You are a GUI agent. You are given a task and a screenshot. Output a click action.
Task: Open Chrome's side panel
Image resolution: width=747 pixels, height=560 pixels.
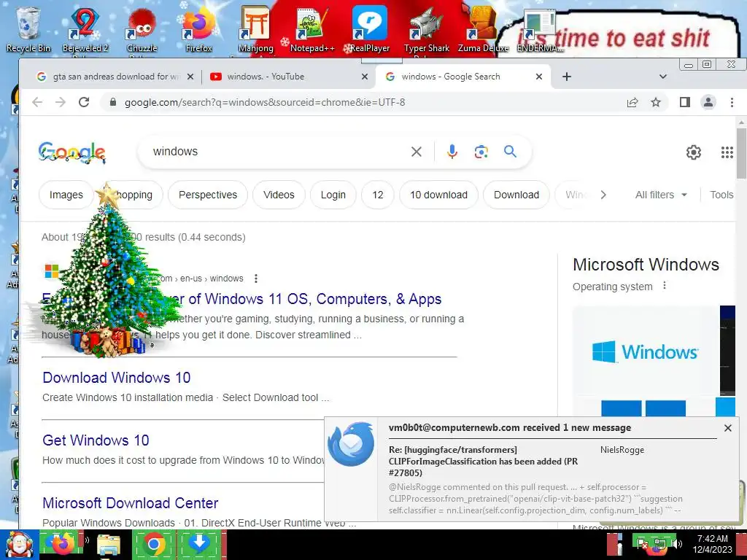click(x=684, y=102)
